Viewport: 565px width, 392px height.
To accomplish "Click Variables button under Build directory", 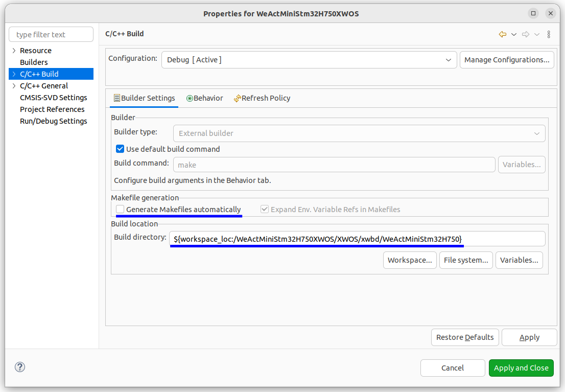I will tap(519, 260).
